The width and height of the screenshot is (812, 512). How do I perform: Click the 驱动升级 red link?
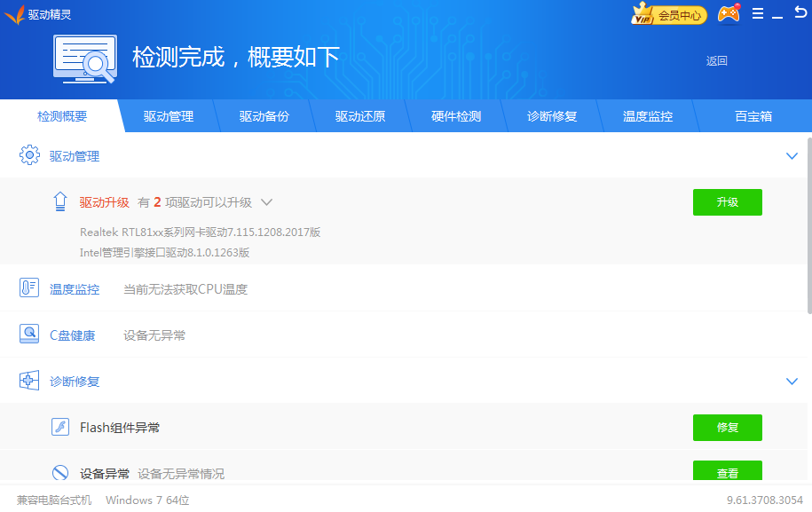tap(104, 202)
